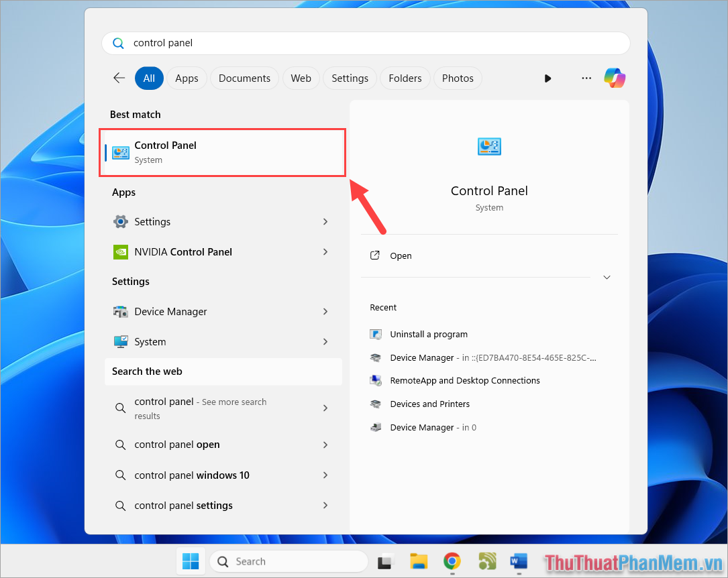The image size is (728, 578).
Task: Select the All filter tab
Action: click(149, 78)
